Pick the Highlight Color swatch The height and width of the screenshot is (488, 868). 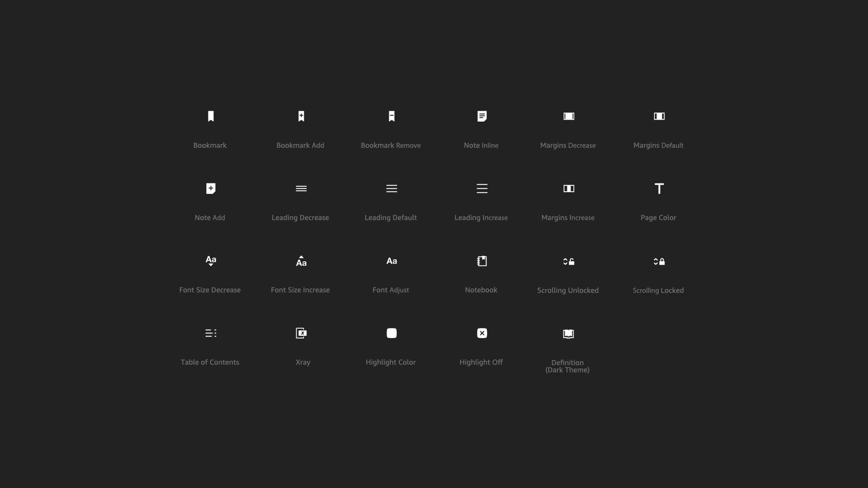click(392, 333)
